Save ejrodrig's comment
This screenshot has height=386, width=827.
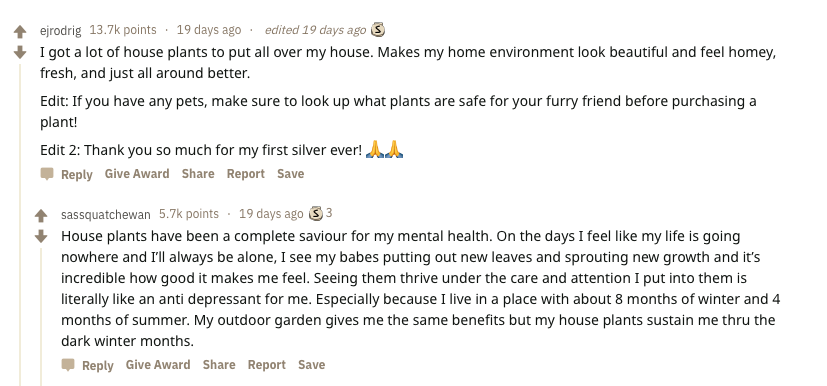[291, 173]
